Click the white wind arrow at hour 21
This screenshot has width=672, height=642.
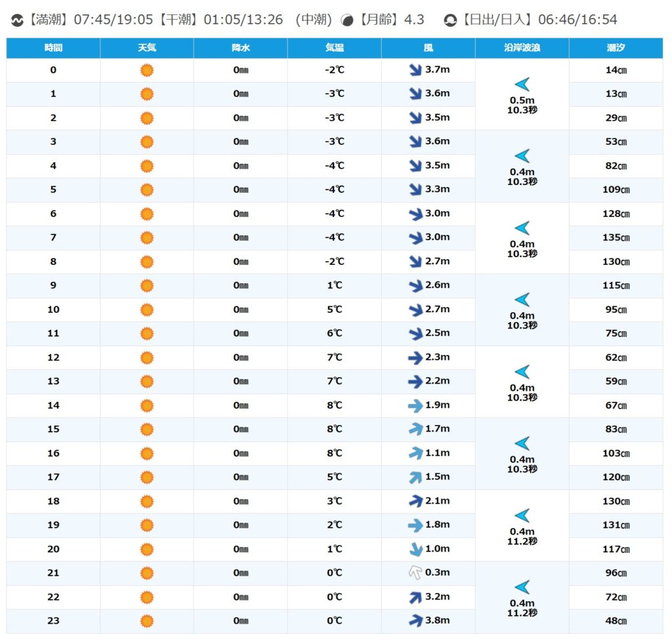click(415, 572)
